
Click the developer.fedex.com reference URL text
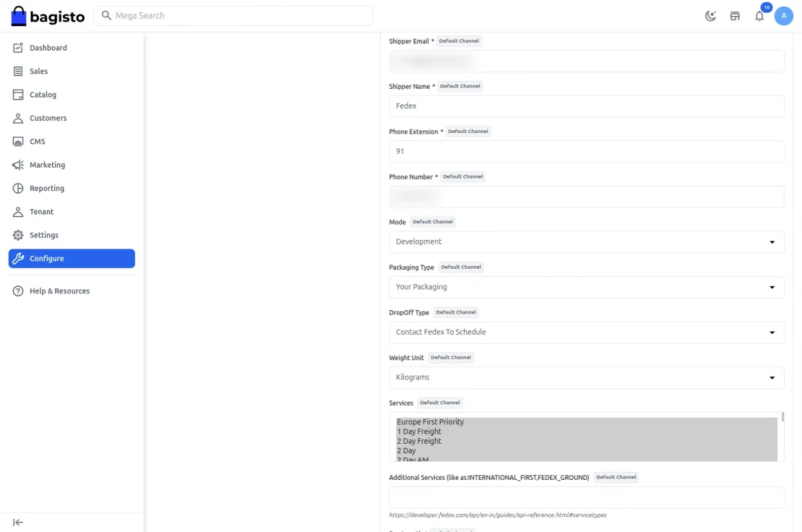point(498,515)
